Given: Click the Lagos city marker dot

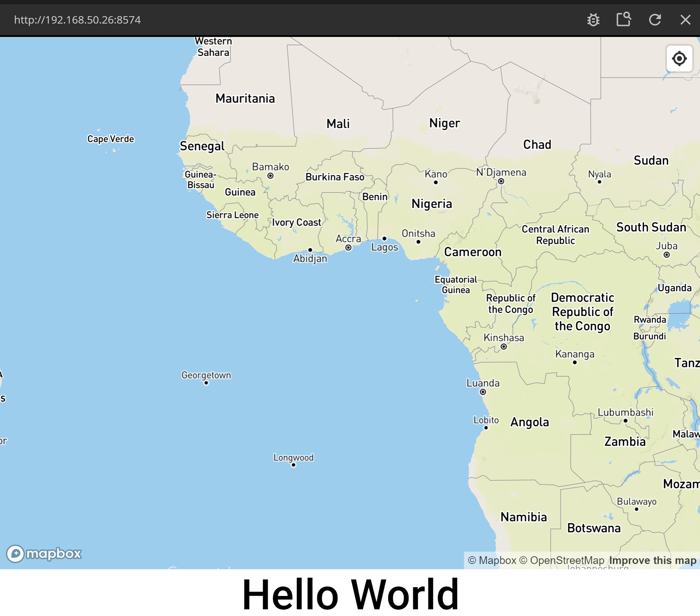Looking at the screenshot, I should click(384, 238).
